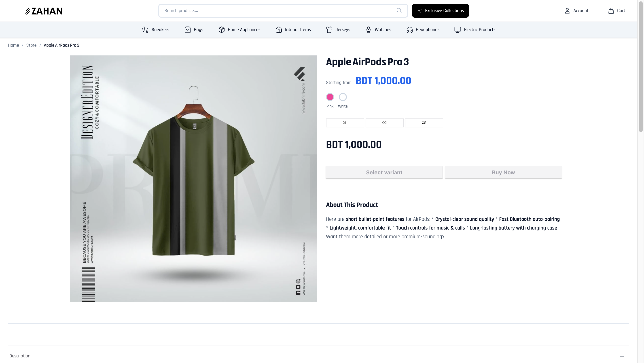Click the Sneakers footprints icon

[x=145, y=30]
